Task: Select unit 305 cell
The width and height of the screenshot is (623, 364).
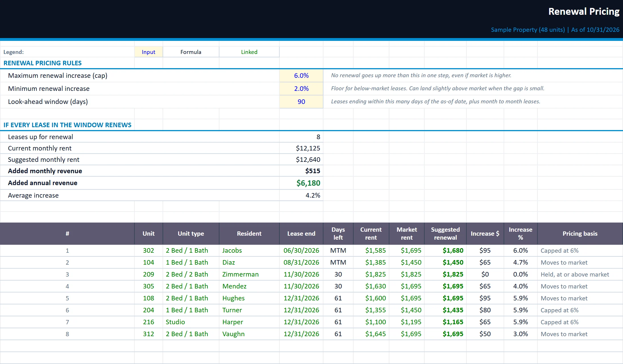Action: click(148, 286)
